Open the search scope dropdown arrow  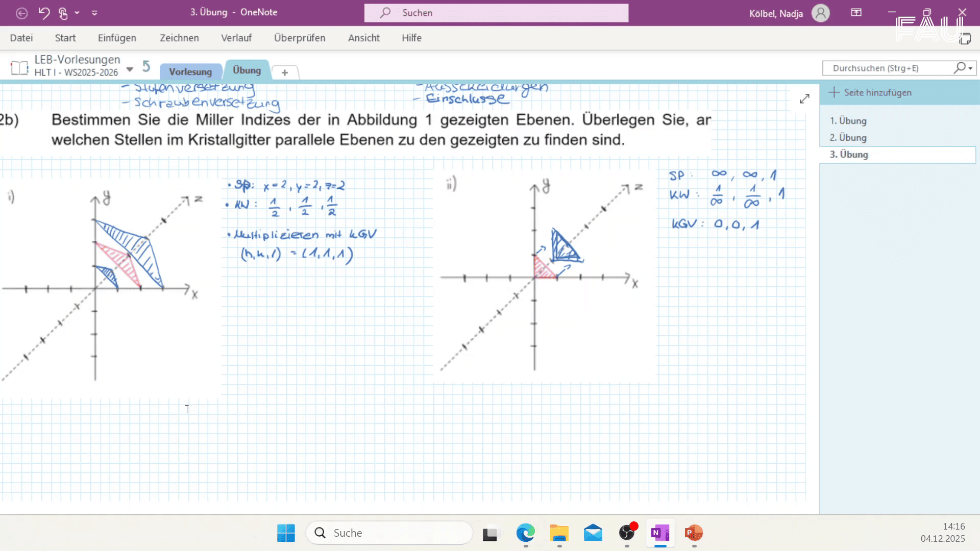pos(970,68)
